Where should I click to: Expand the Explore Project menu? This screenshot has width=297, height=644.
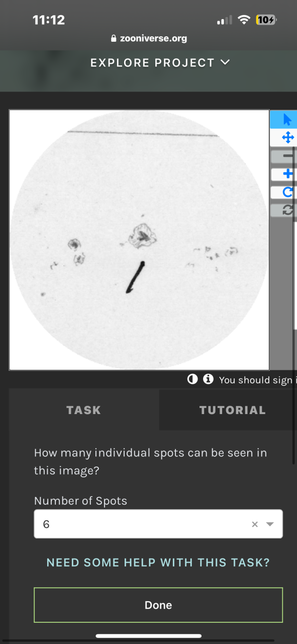(160, 63)
